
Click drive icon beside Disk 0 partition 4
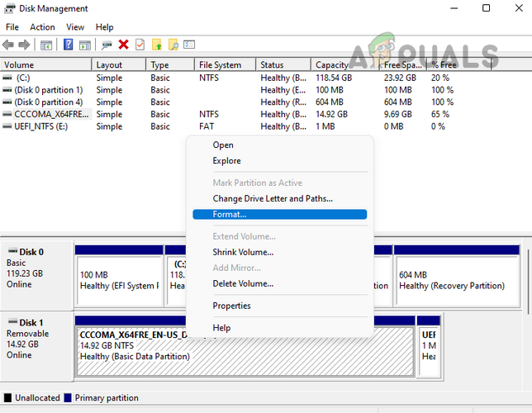(7, 102)
